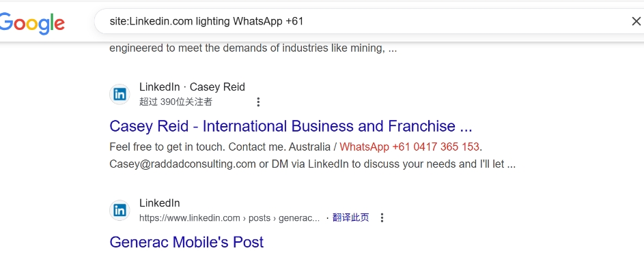The width and height of the screenshot is (644, 257).
Task: Click the 翻译此页 translate link
Action: click(351, 217)
